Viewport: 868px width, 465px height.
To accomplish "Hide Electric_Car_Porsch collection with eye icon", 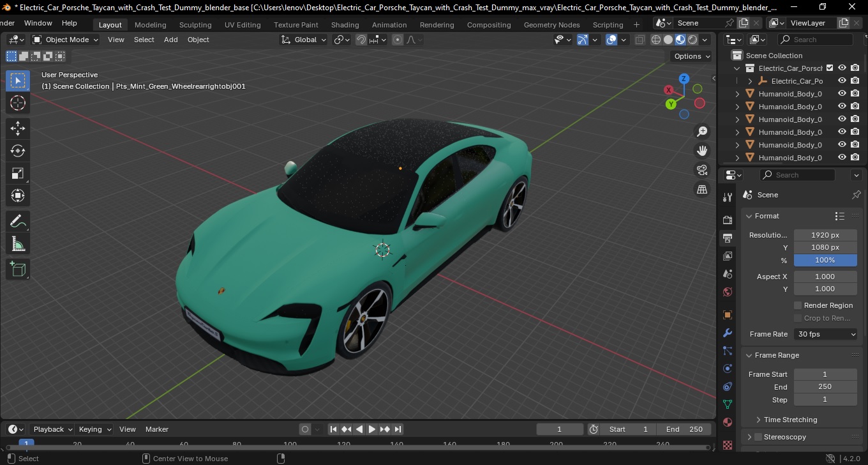I will pos(842,68).
